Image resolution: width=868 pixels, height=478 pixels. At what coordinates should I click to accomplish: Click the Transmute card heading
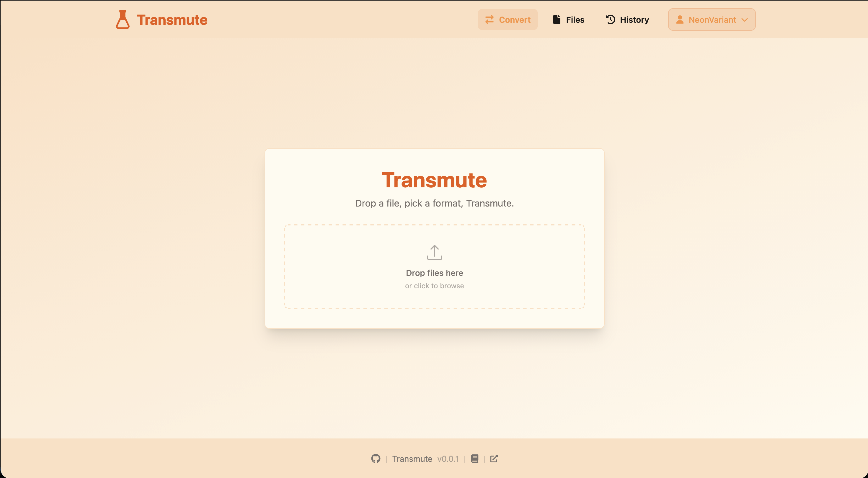coord(434,180)
